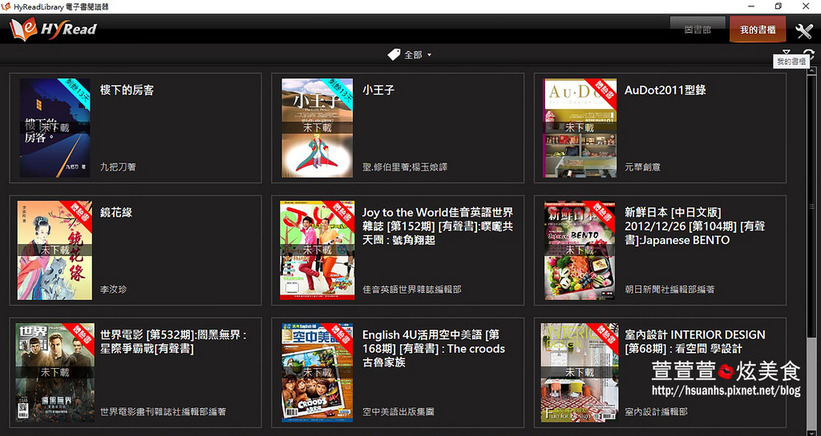Click the Joy to the World magazine cover

[311, 249]
